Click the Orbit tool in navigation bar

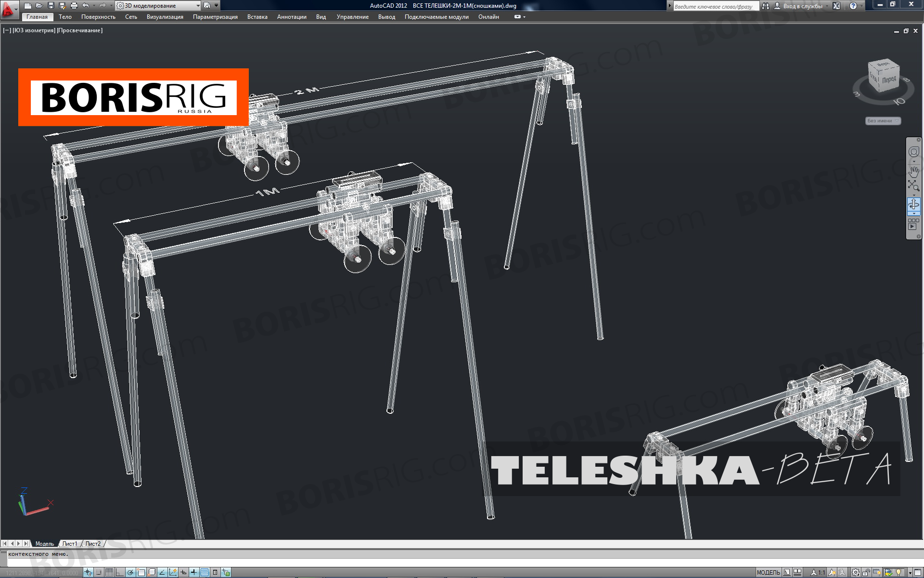pyautogui.click(x=913, y=205)
